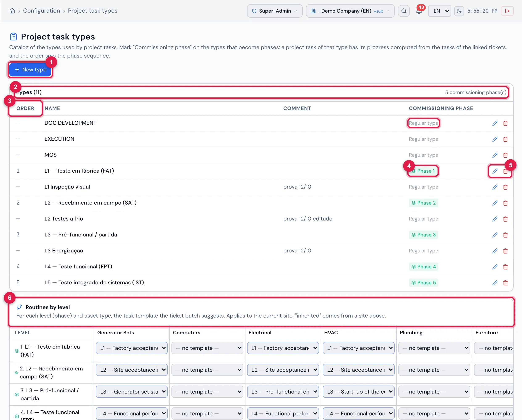The width and height of the screenshot is (522, 420).
Task: Edit the DOC DEVELOPMENT type
Action: tap(495, 123)
